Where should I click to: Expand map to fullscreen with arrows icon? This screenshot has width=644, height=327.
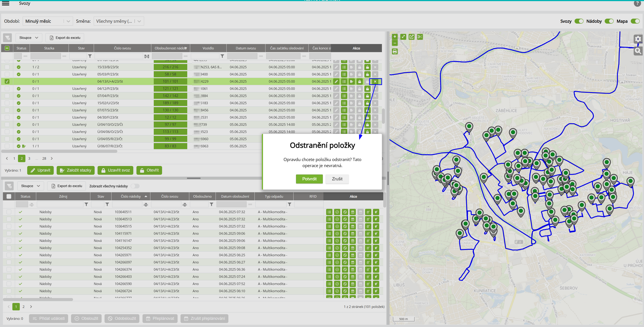click(403, 37)
